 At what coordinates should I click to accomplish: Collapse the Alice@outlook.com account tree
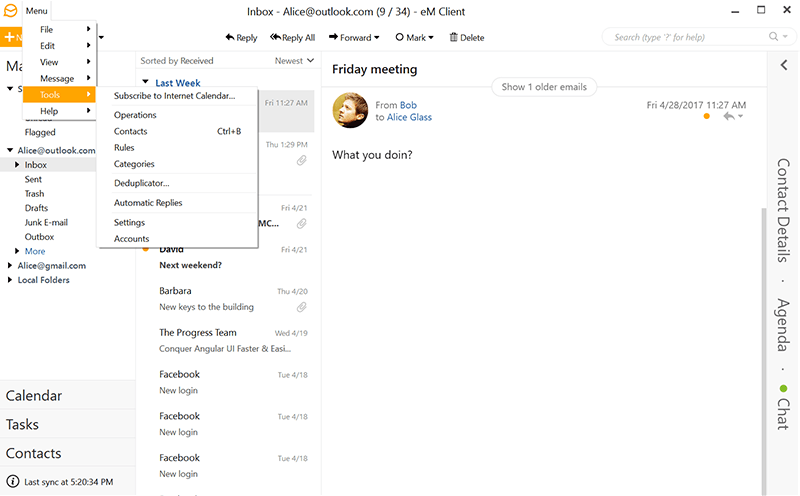(10, 150)
